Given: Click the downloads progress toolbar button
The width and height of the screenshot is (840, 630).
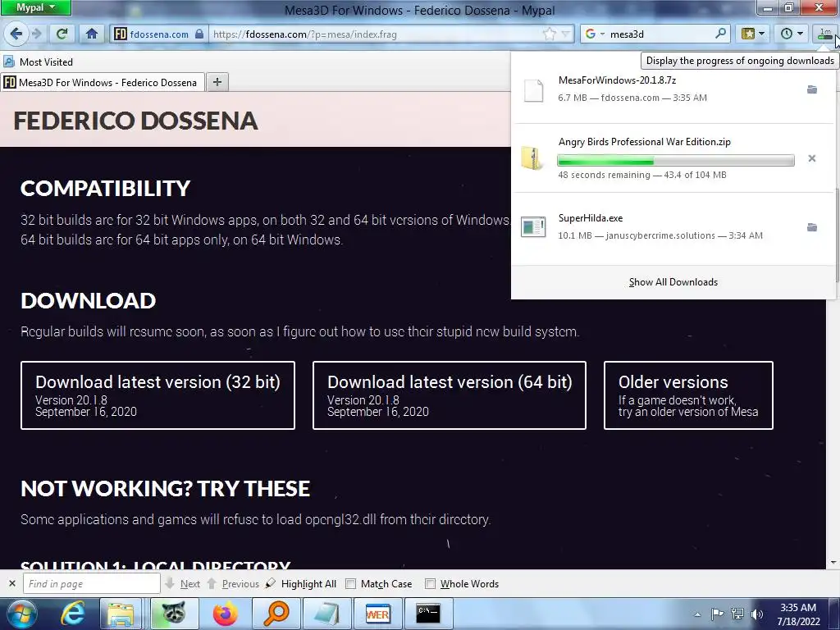Looking at the screenshot, I should pos(825,34).
